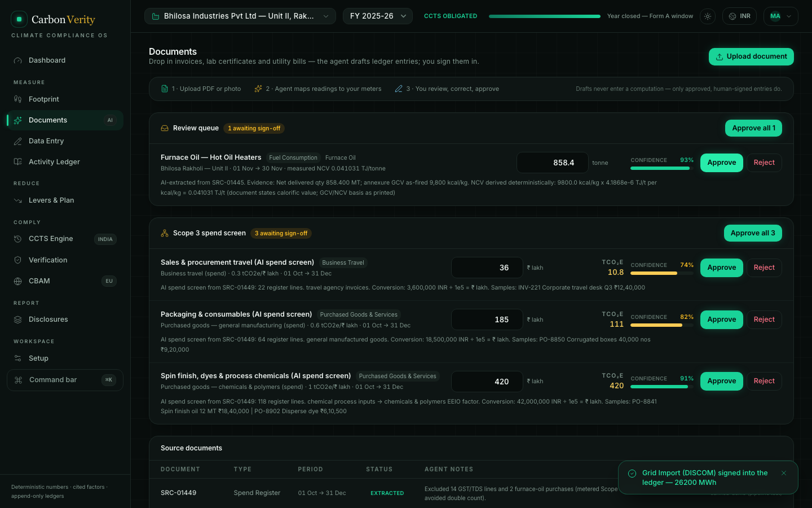Click the CCTS Engine clock icon
Screen dimensions: 812x508
(x=18, y=239)
